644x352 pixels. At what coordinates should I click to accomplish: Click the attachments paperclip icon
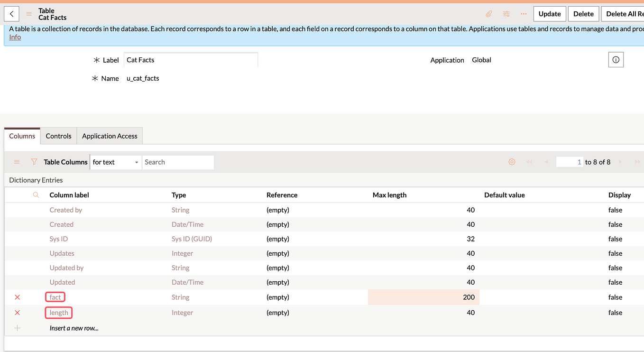pos(488,14)
